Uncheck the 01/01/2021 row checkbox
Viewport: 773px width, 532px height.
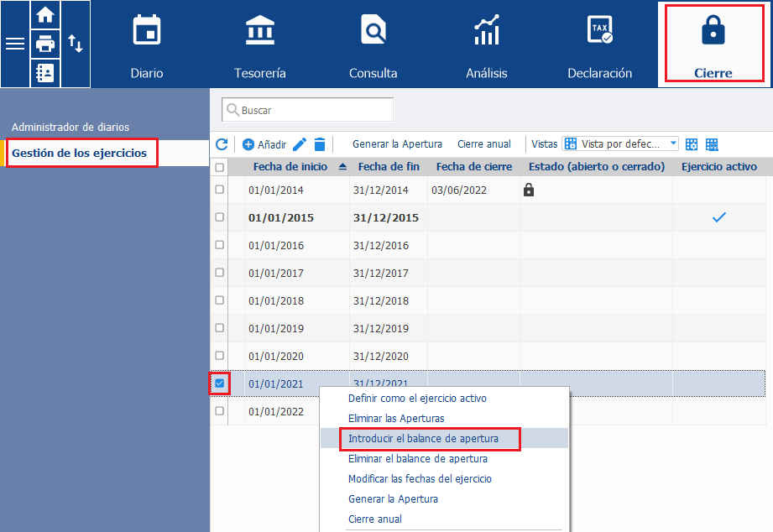point(220,383)
